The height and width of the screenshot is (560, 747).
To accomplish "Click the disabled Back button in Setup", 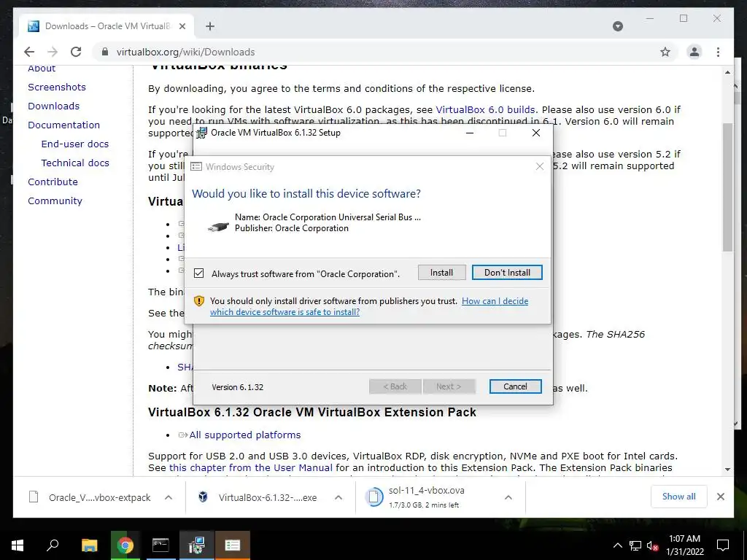I will click(395, 386).
